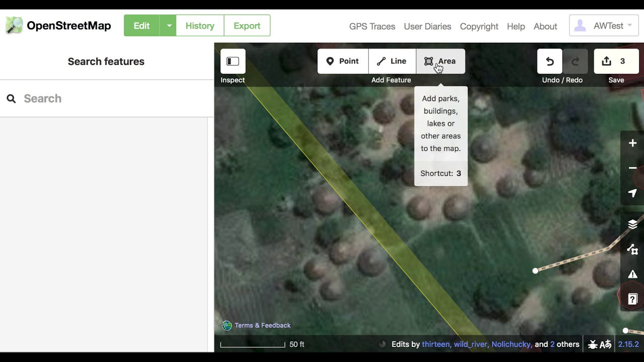The height and width of the screenshot is (362, 644).
Task: Click the Bing imagery globe icon
Action: (x=227, y=325)
